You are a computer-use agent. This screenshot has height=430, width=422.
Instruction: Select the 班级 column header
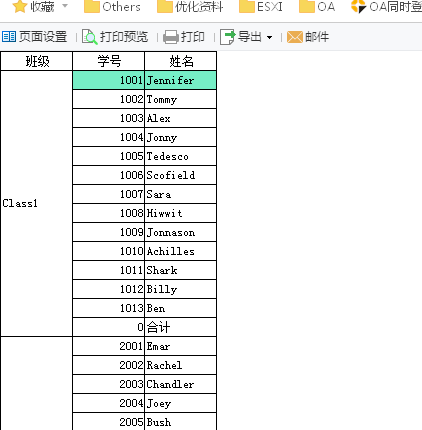(37, 61)
